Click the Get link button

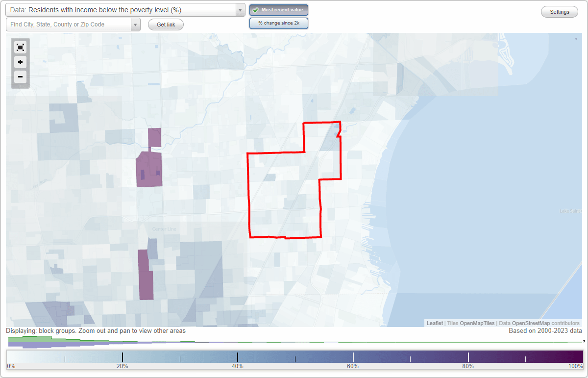click(x=165, y=24)
